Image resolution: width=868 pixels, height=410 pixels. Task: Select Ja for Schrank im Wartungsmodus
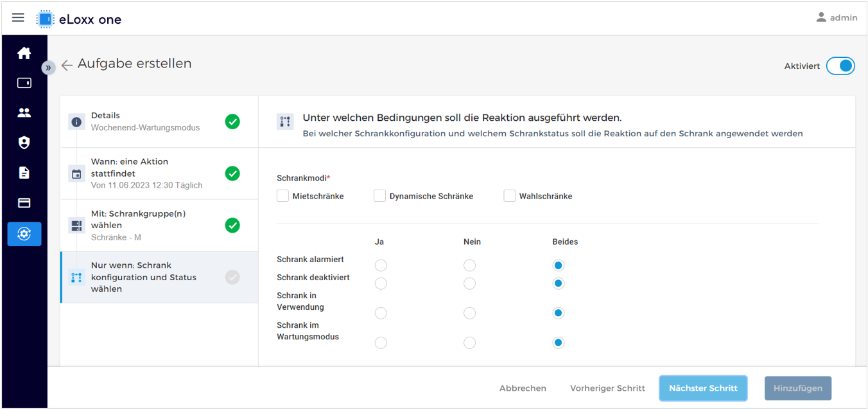(x=381, y=343)
